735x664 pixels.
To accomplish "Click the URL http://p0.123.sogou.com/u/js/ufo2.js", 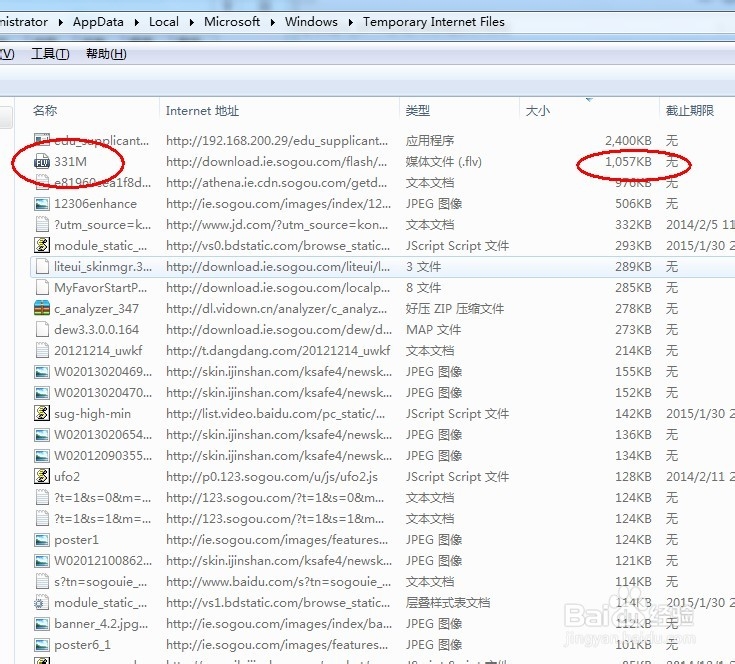I will coord(272,477).
